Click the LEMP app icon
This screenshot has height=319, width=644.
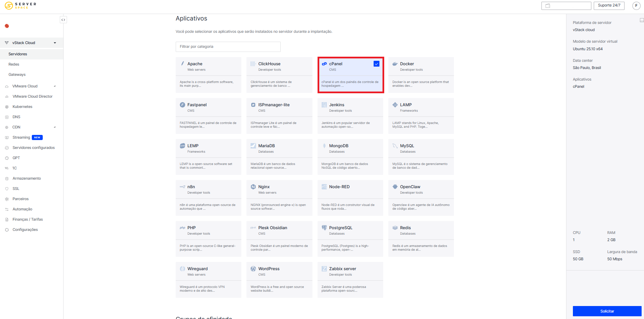[183, 145]
